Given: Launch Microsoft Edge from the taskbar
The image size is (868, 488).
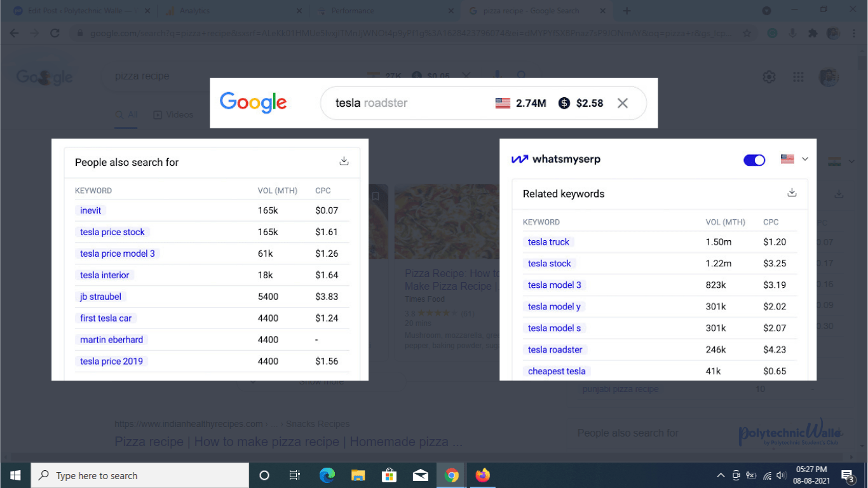Looking at the screenshot, I should [x=327, y=475].
